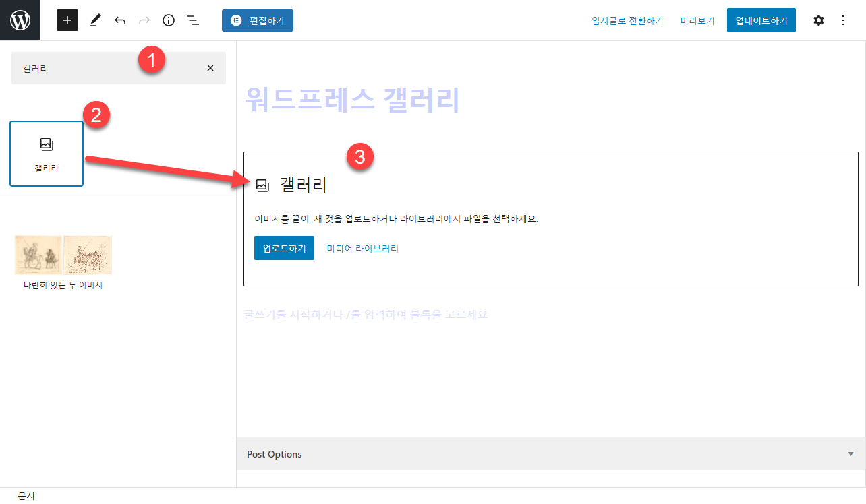The height and width of the screenshot is (504, 866).
Task: Toggle the block inserter plus button
Action: pos(67,20)
